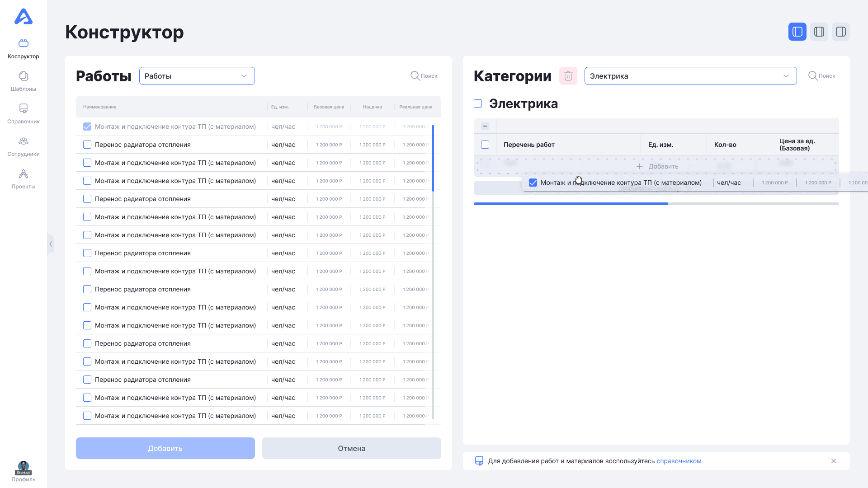This screenshot has width=868, height=488.
Task: Switch to right-panel layout view icon
Action: pos(840,32)
